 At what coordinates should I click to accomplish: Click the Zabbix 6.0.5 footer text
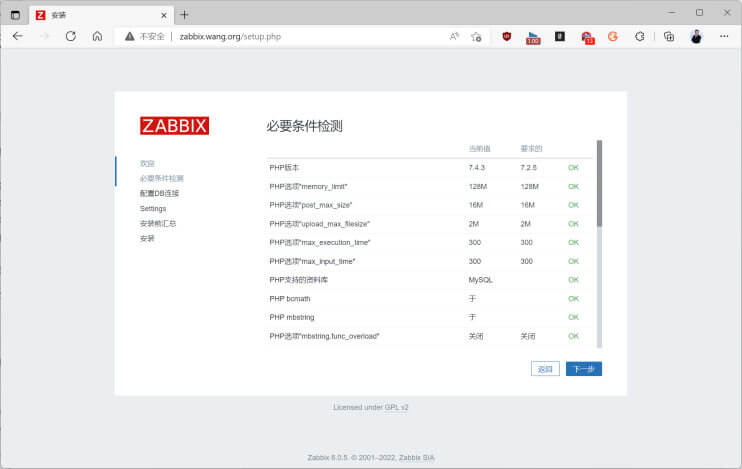point(371,458)
